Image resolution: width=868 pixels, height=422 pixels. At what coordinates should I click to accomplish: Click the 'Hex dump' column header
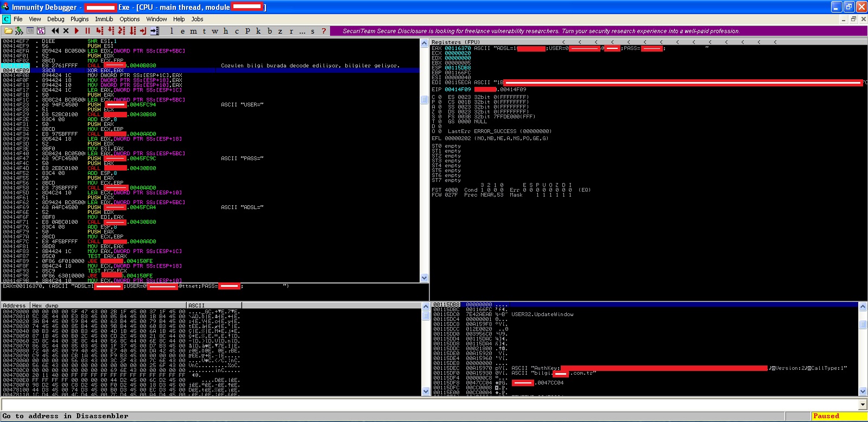(109, 305)
